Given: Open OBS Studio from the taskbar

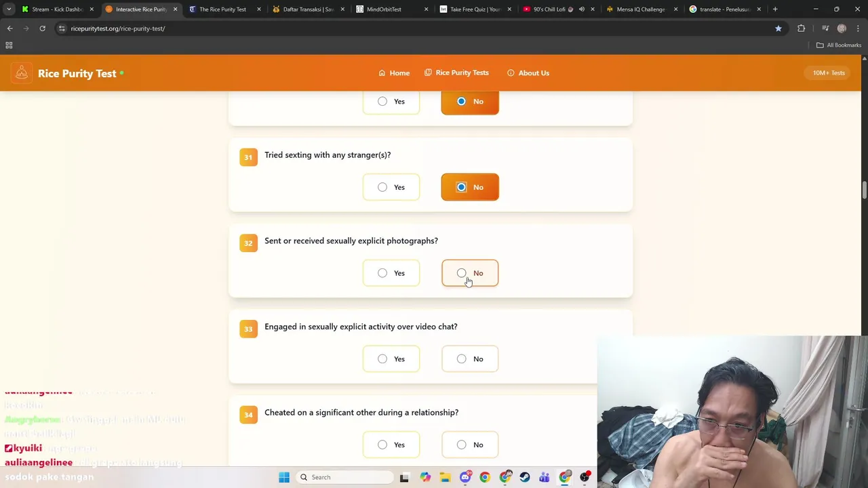Looking at the screenshot, I should [x=585, y=477].
